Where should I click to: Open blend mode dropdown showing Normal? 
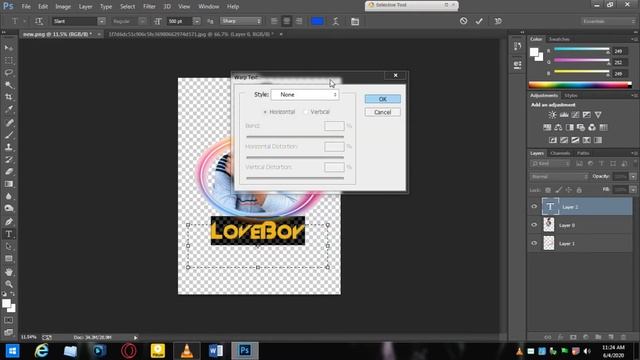tap(560, 177)
